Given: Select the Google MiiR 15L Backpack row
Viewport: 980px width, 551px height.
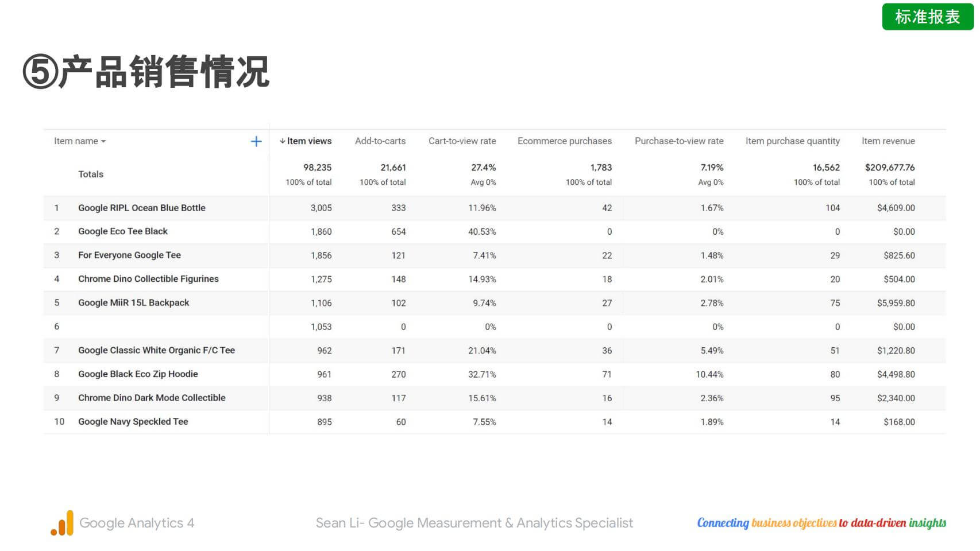Looking at the screenshot, I should click(x=133, y=303).
